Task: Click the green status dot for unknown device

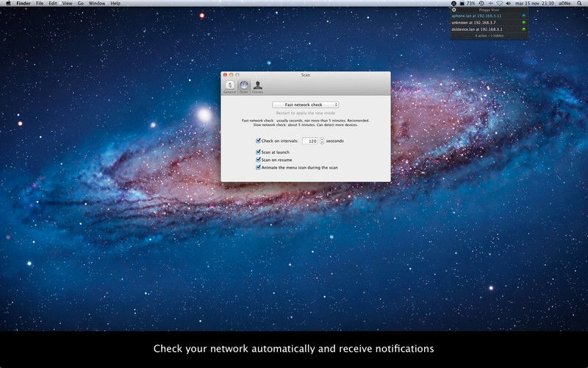Action: (x=523, y=23)
